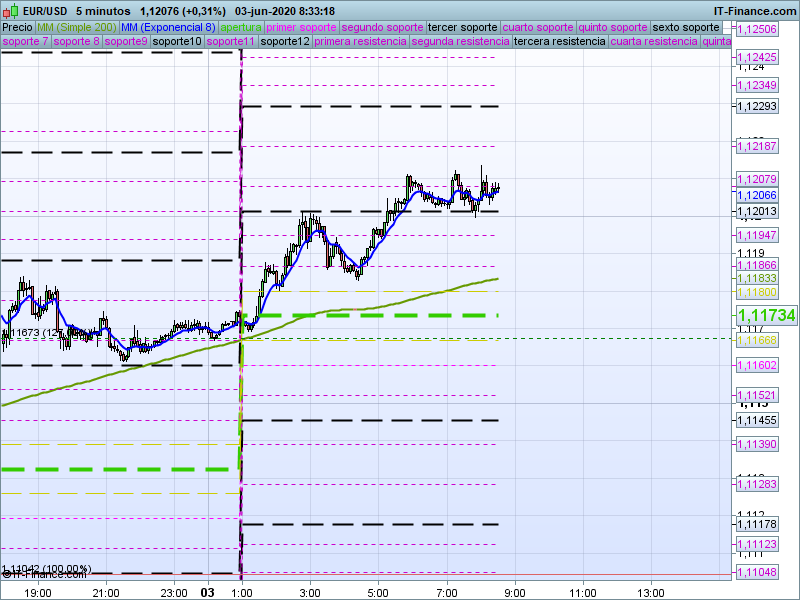Screen dimensions: 800x600
Task: Select the 1,11833 olive price tag
Action: pos(757,278)
